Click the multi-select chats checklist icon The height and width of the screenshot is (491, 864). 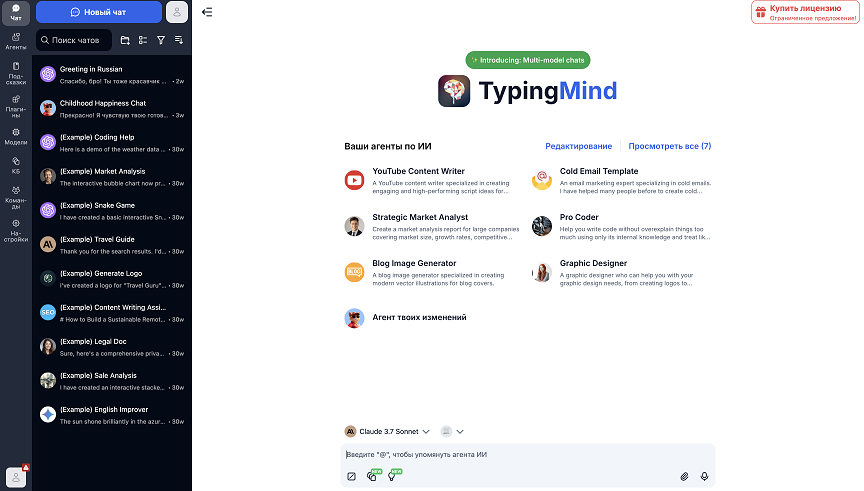point(143,40)
